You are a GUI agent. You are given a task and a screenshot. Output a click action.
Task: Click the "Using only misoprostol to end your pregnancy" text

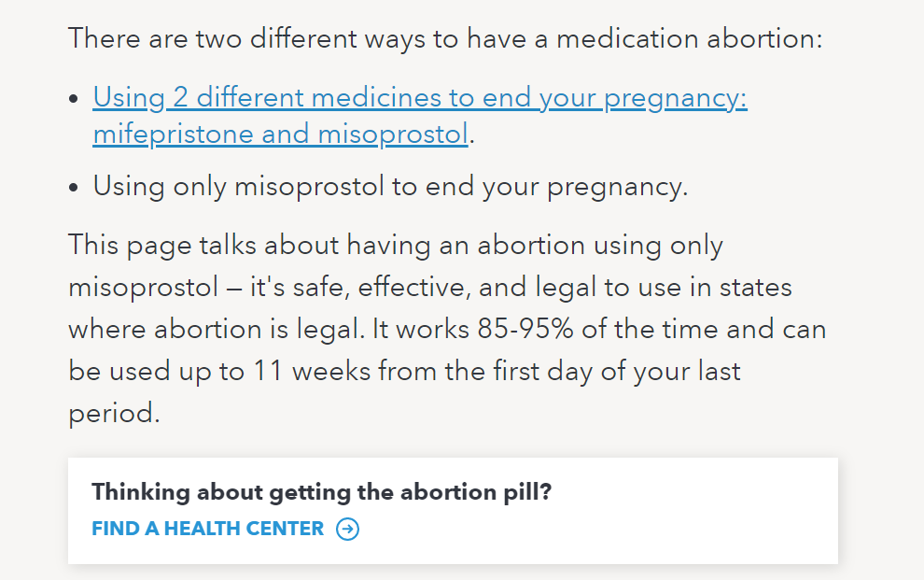click(x=389, y=187)
